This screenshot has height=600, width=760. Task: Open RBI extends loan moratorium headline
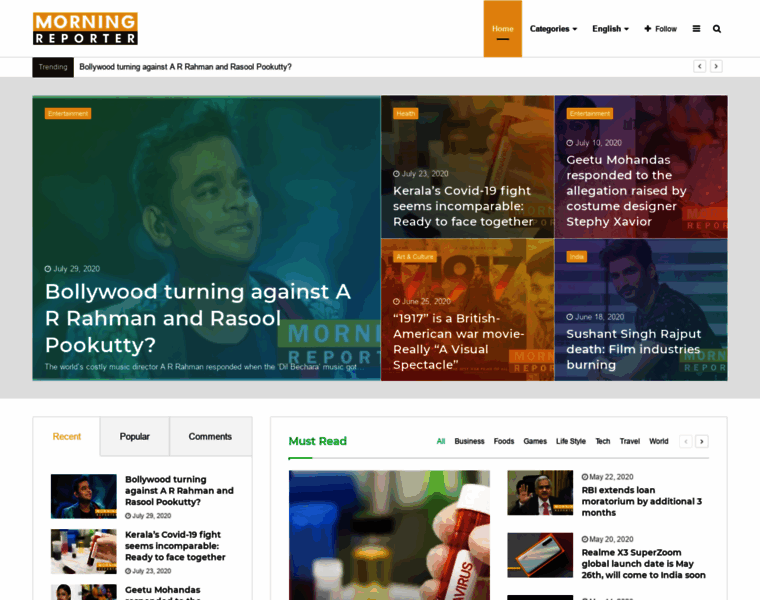pyautogui.click(x=642, y=501)
